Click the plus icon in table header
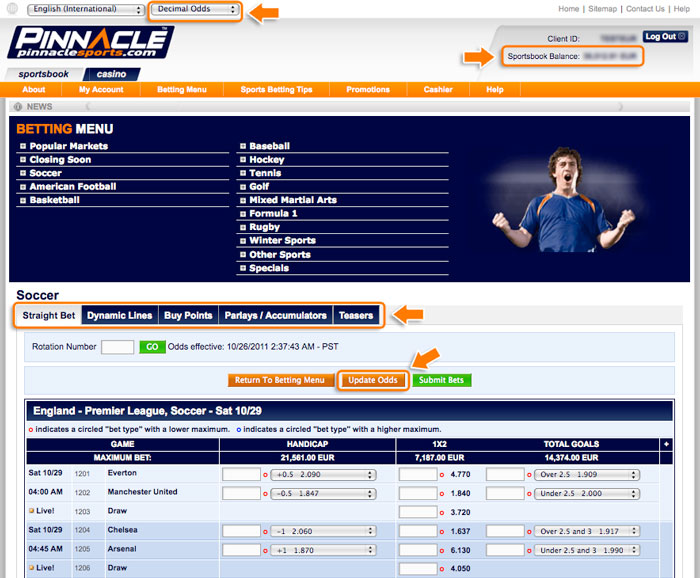 [666, 444]
